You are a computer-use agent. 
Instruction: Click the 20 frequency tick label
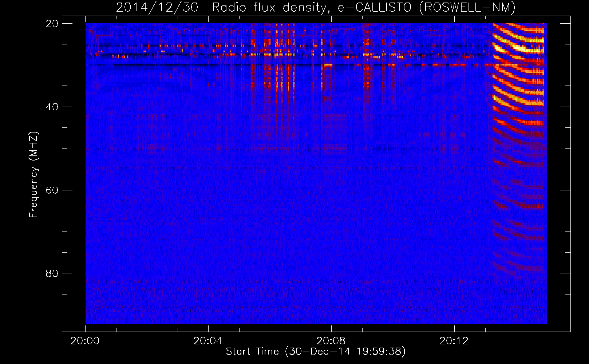pyautogui.click(x=52, y=24)
